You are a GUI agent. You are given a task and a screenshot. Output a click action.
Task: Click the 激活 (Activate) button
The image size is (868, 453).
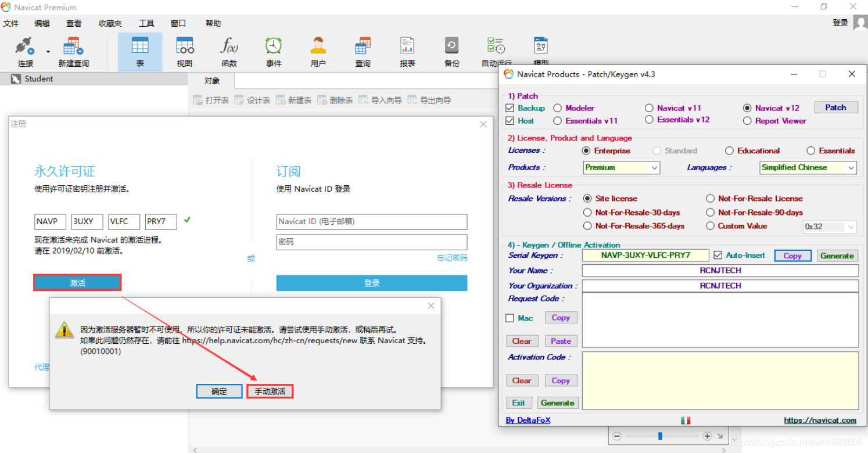[x=77, y=283]
